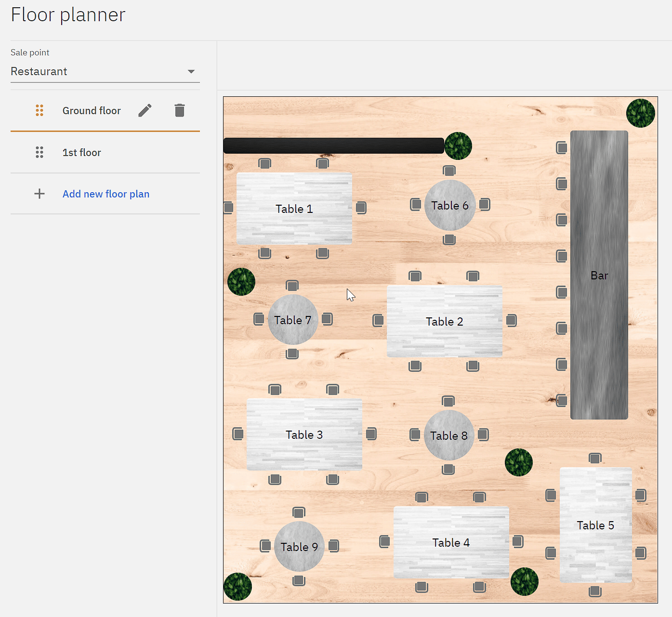This screenshot has width=672, height=617.
Task: Select the plant in bottom-left corner
Action: click(237, 586)
